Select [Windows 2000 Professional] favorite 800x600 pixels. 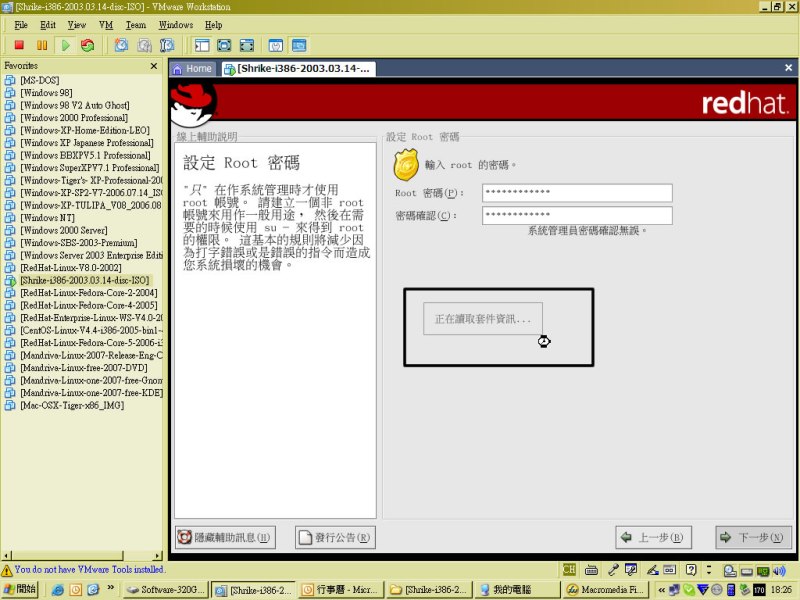(x=74, y=118)
